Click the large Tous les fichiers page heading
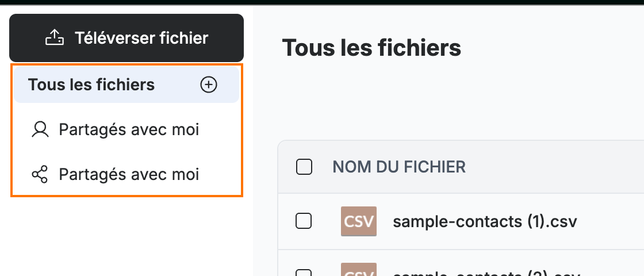The width and height of the screenshot is (644, 276). (371, 48)
